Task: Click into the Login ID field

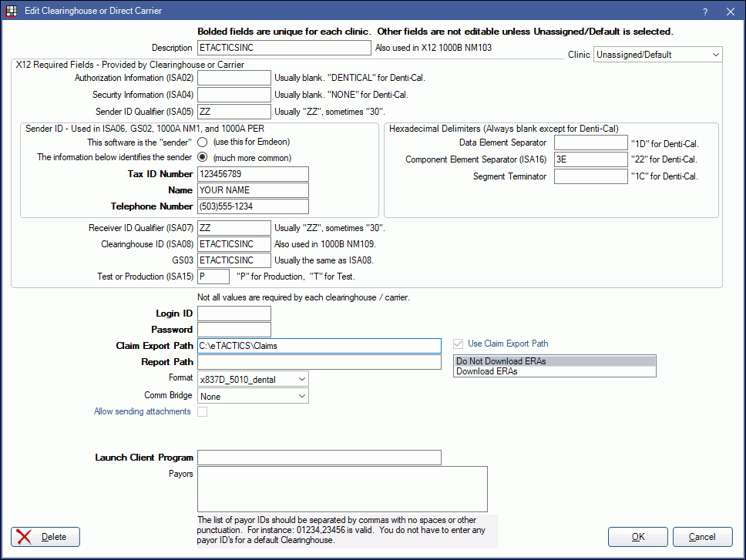Action: [x=234, y=313]
